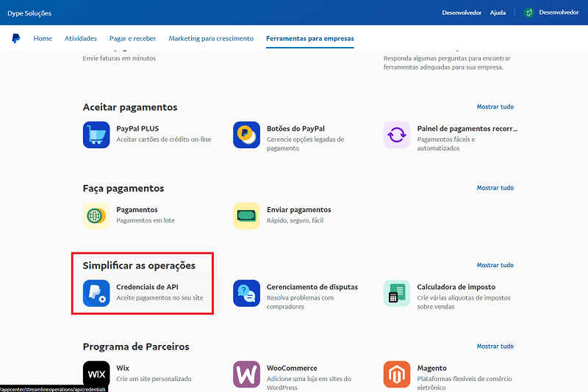Click the PayPal PLUS title
The image size is (588, 392).
click(x=137, y=128)
